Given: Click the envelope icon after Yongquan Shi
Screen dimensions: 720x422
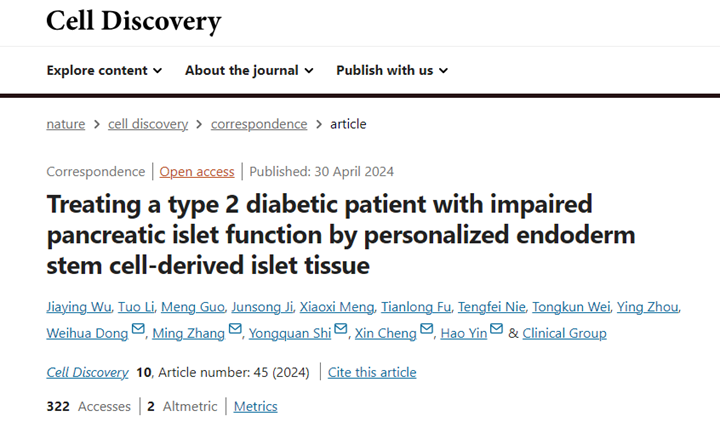Looking at the screenshot, I should point(341,330).
